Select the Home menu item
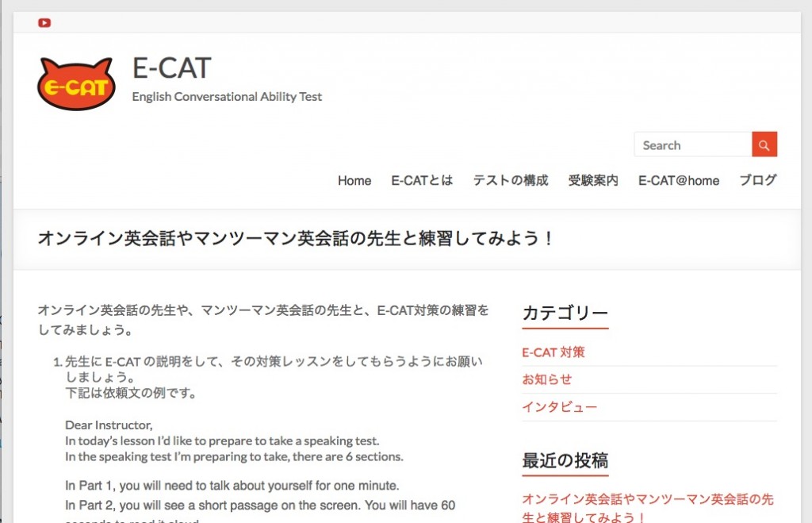The width and height of the screenshot is (812, 523). (x=354, y=180)
